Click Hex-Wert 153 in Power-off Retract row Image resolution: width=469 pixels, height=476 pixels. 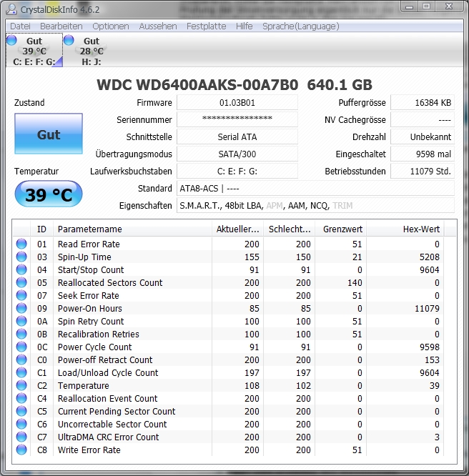click(432, 360)
